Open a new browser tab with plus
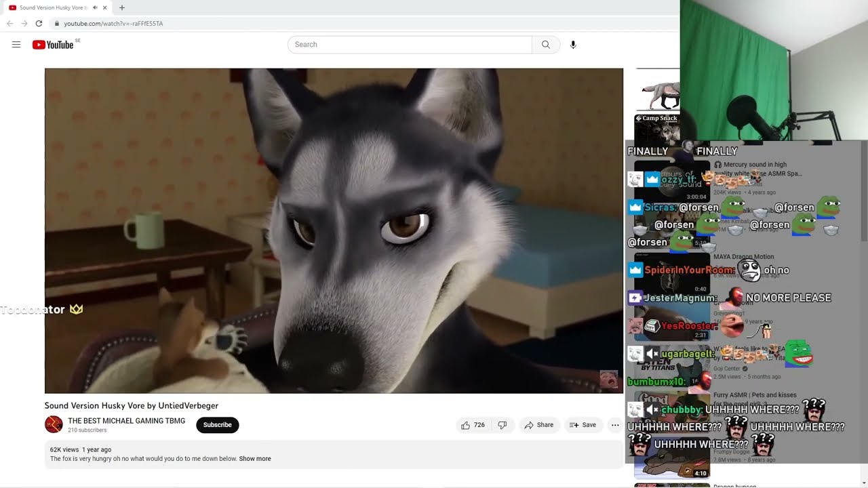Screen dimensions: 868x488 click(x=122, y=7)
